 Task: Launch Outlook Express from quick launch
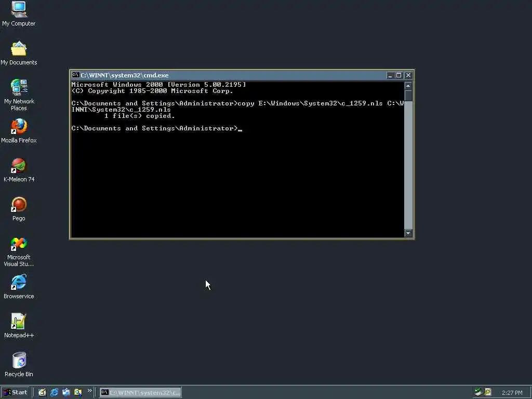[x=66, y=392]
